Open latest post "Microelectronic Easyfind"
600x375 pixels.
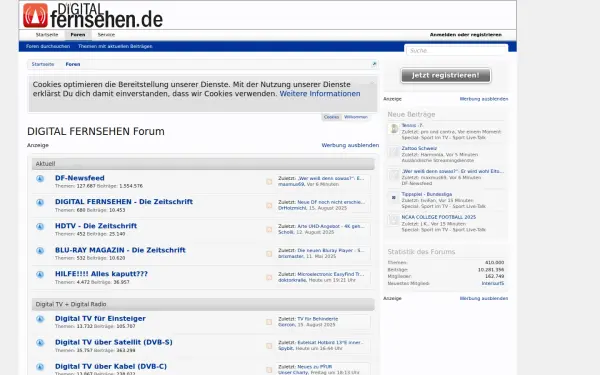331,274
